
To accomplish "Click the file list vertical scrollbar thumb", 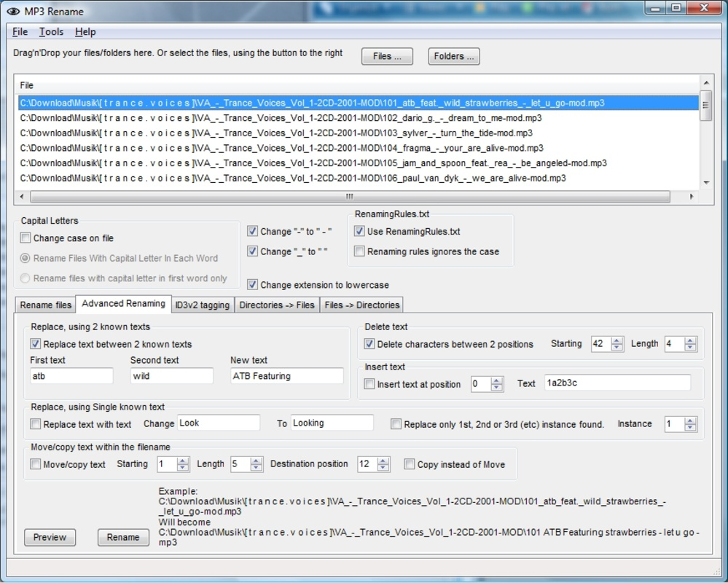I will point(706,106).
